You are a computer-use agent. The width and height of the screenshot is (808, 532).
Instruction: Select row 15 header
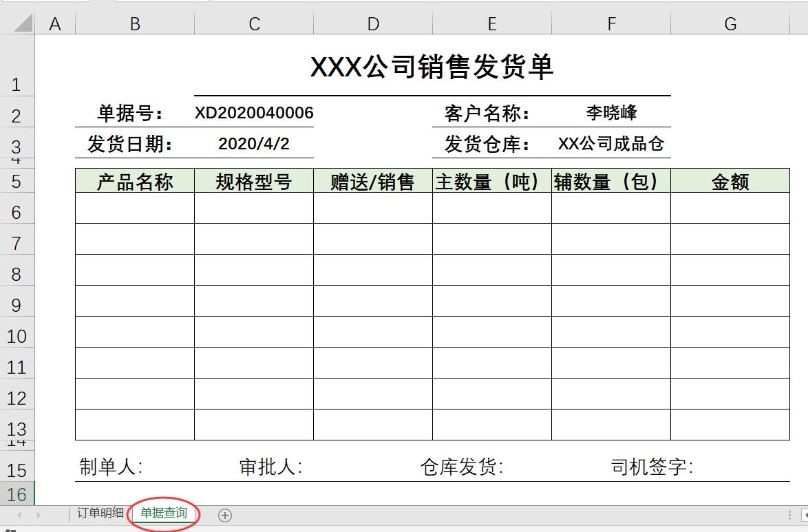(17, 466)
